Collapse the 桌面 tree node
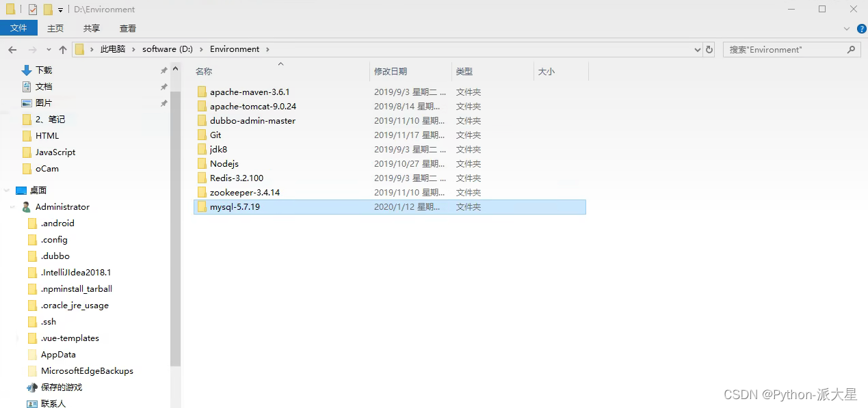Viewport: 868px width, 408px height. (x=7, y=191)
